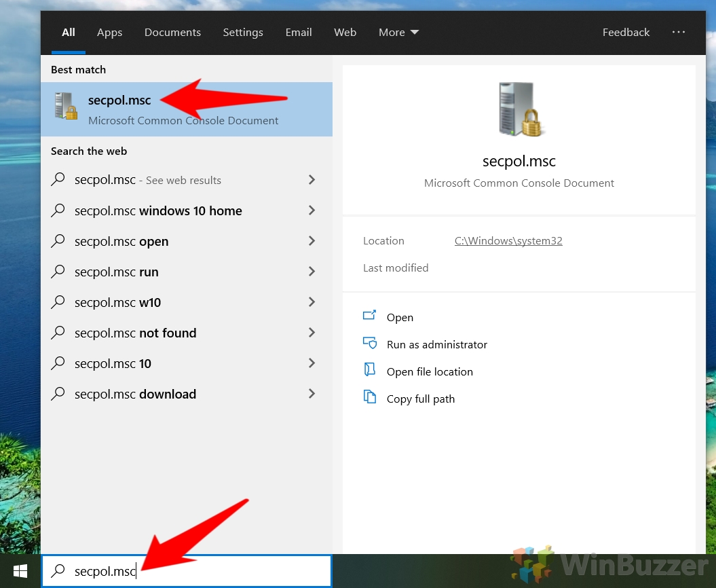Expand the 'secpol.msc windows 10 home' suggestion
The image size is (716, 588).
(312, 210)
